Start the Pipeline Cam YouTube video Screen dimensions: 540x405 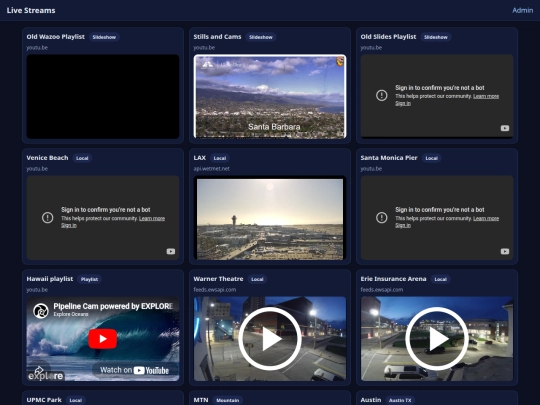coord(102,339)
